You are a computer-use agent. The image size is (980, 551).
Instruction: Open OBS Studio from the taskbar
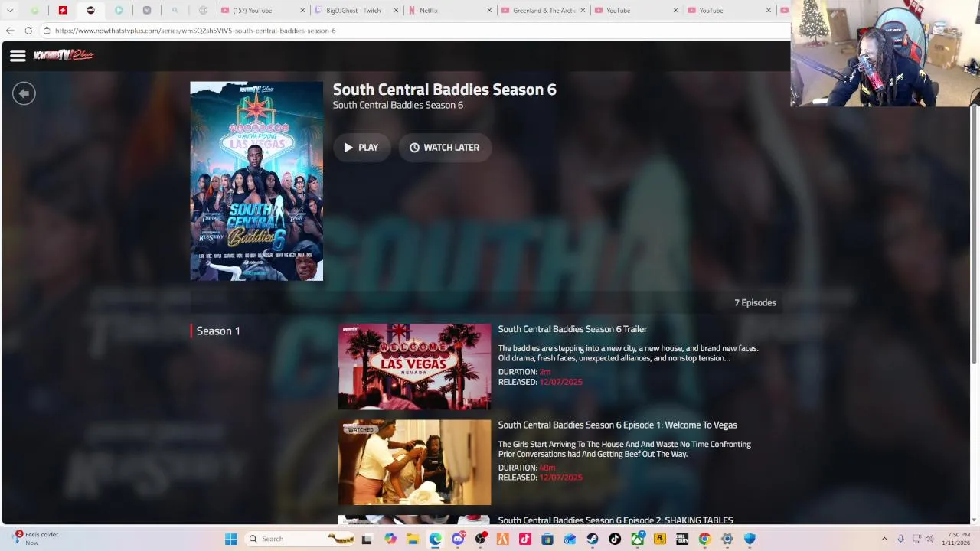click(x=480, y=539)
